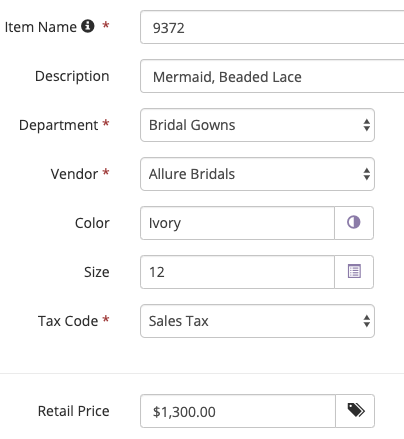Click the Retail Price label
This screenshot has width=404, height=439.
74,411
